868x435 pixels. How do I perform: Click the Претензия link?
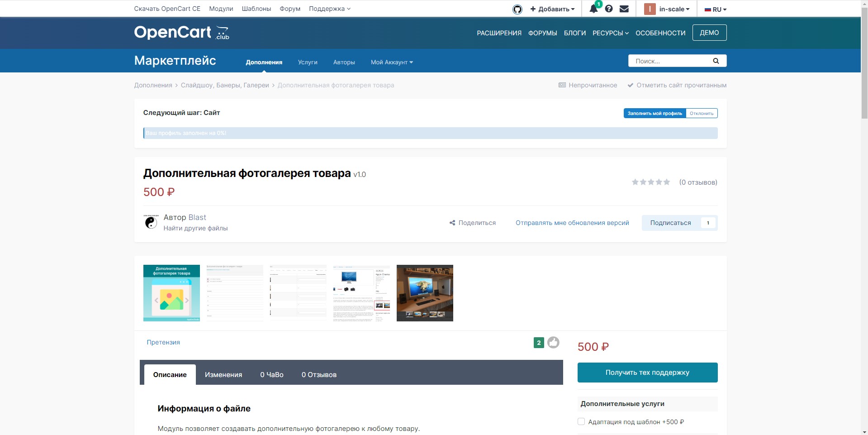coord(163,342)
